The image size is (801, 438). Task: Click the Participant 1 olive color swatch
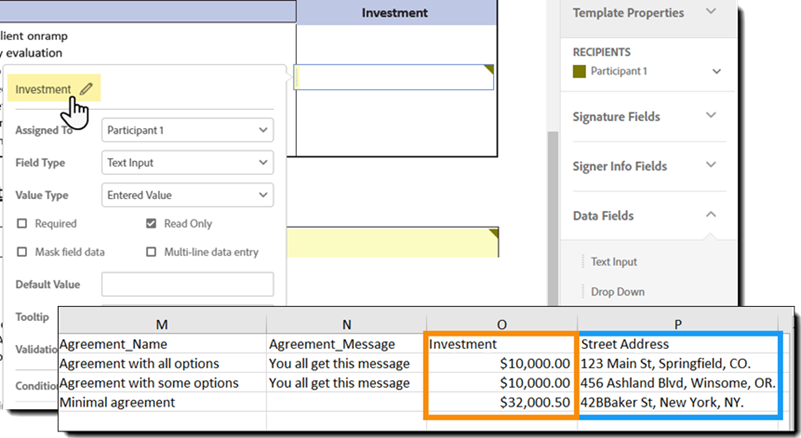579,72
